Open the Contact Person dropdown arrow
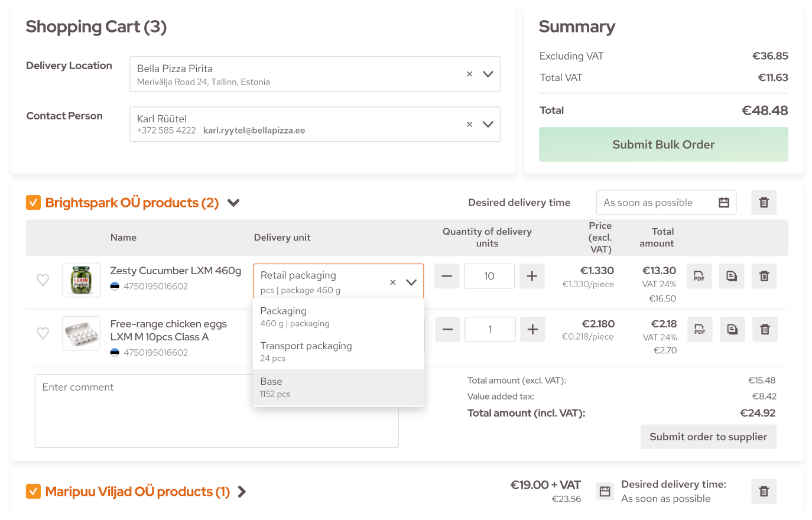 point(488,124)
